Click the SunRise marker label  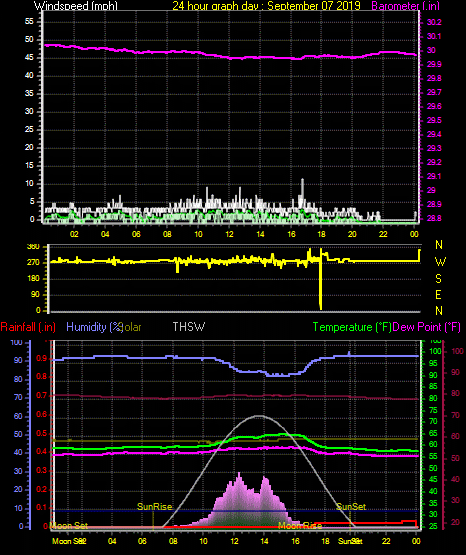[154, 507]
